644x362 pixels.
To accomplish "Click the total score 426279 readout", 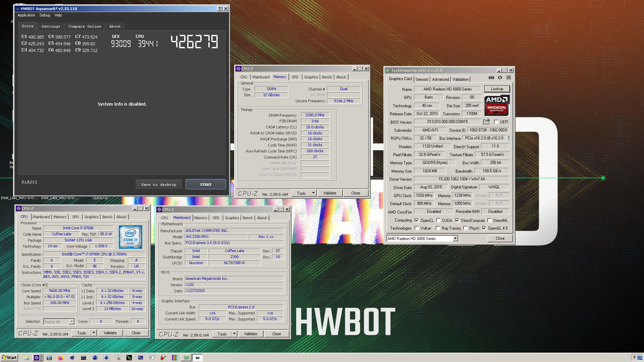I will pyautogui.click(x=195, y=42).
